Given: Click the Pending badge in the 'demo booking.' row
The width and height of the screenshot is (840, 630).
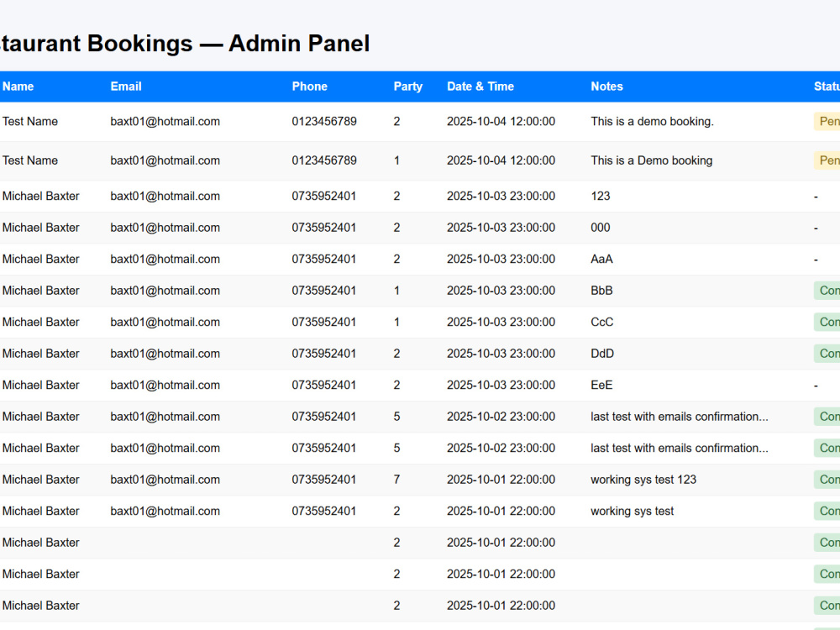Looking at the screenshot, I should [827, 122].
